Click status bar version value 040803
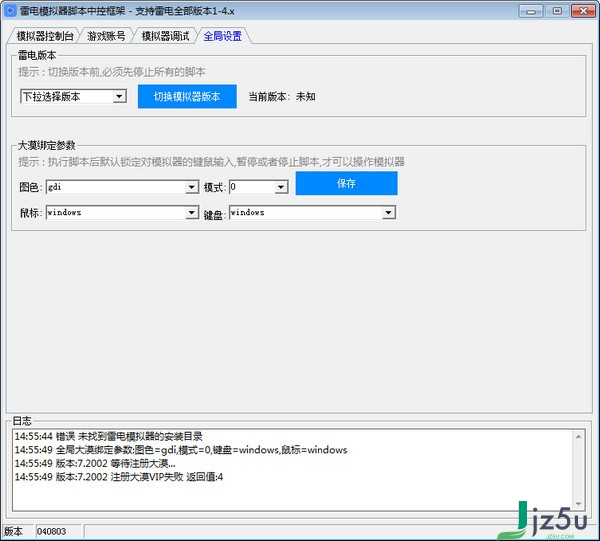The width and height of the screenshot is (600, 541). (x=51, y=531)
